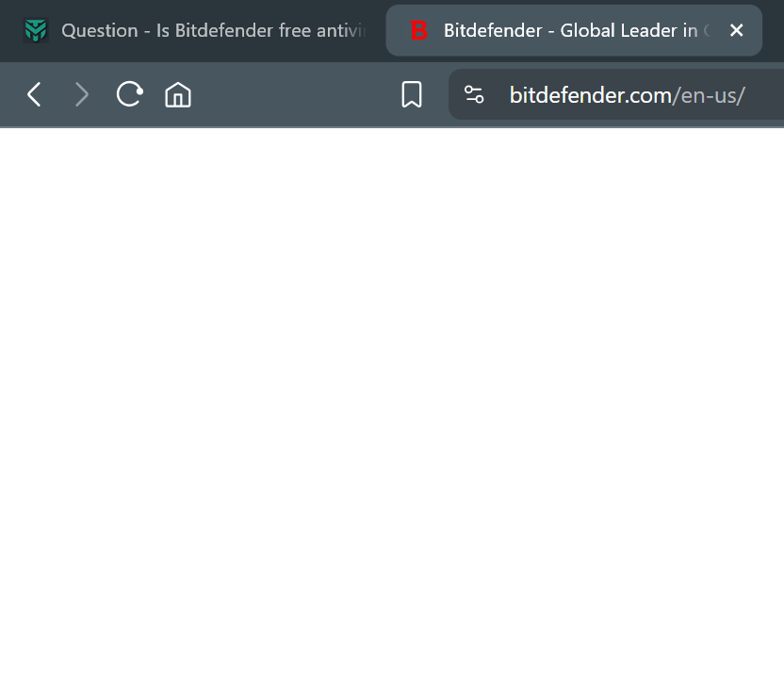
Task: Click the /en-us/ path in the URL
Action: pos(709,95)
